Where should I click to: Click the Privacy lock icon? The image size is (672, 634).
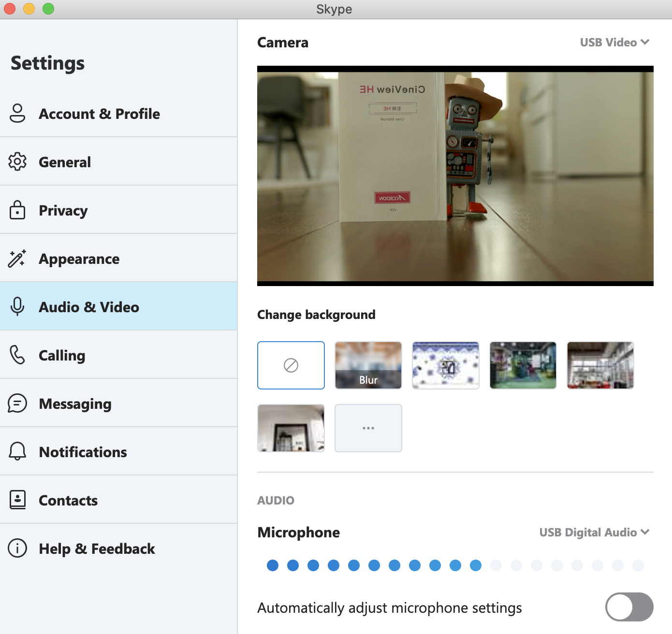tap(17, 210)
